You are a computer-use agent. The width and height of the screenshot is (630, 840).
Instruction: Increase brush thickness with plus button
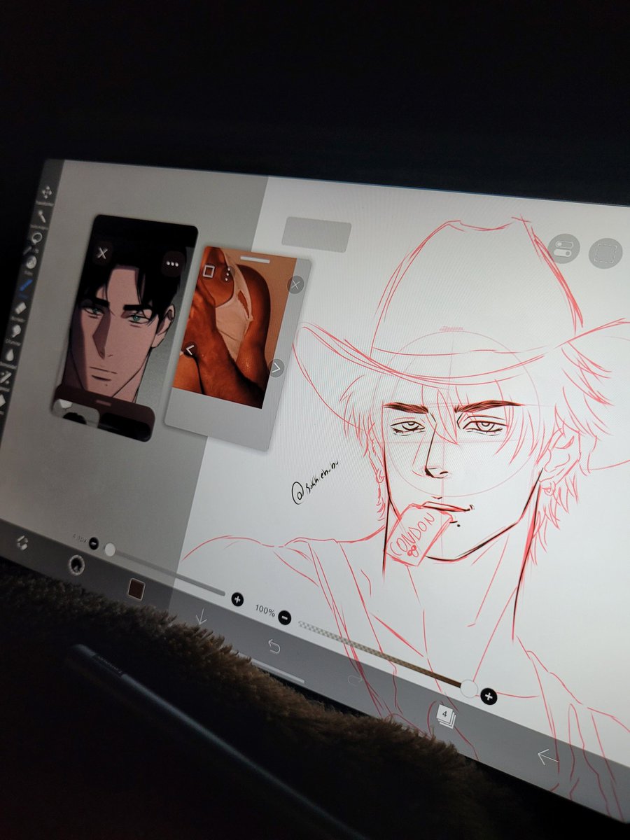[237, 598]
